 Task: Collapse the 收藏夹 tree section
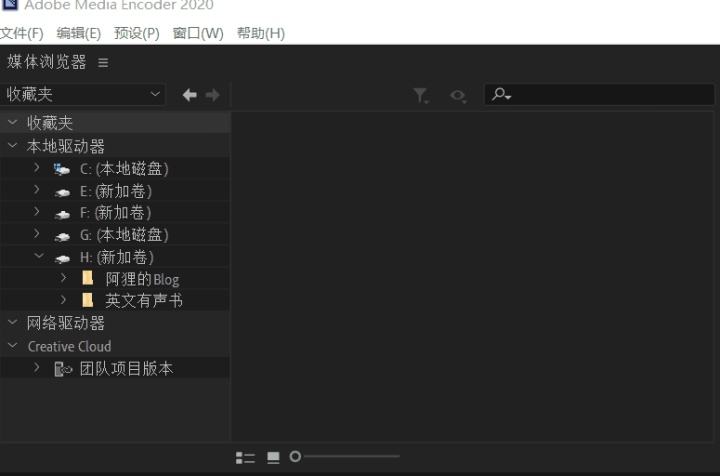point(13,122)
